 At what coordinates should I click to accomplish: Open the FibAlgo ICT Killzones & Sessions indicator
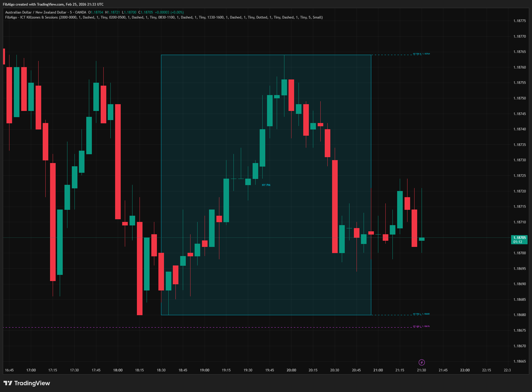pyautogui.click(x=32, y=17)
